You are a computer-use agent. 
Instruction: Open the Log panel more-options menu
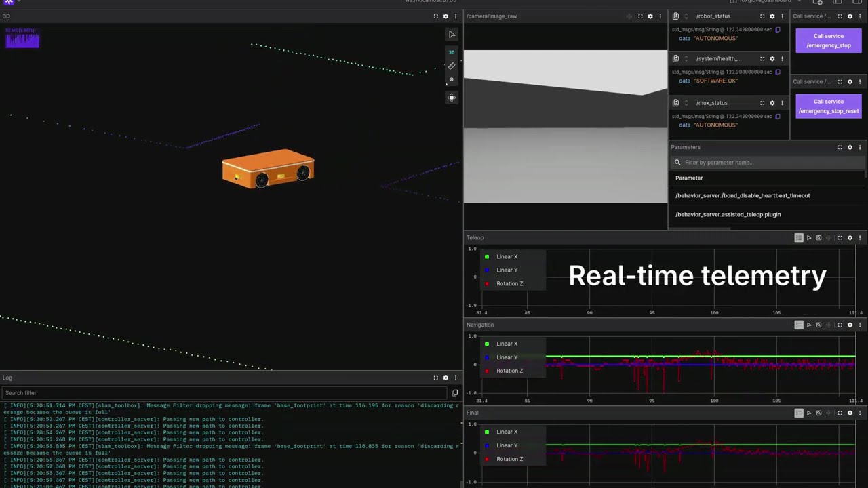point(456,378)
